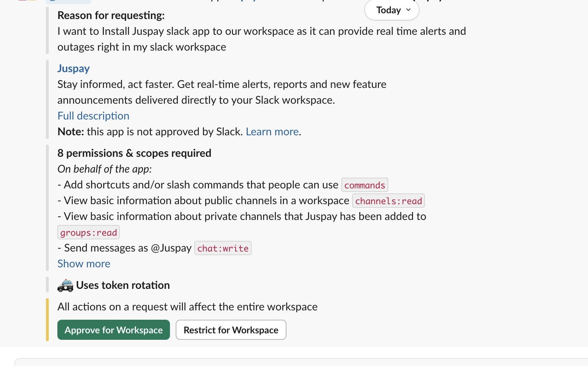This screenshot has height=366, width=588.
Task: Open the Juspay app link
Action: click(73, 69)
